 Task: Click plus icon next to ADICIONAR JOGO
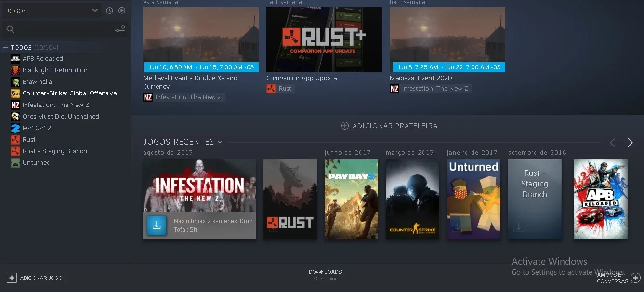12,278
